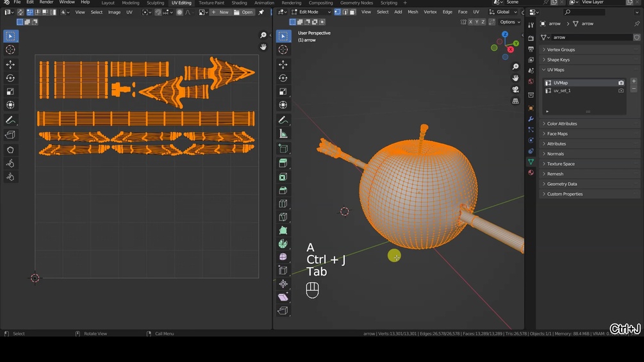Select the Move tool in 3D viewport toolbar
The height and width of the screenshot is (362, 644).
tap(283, 65)
